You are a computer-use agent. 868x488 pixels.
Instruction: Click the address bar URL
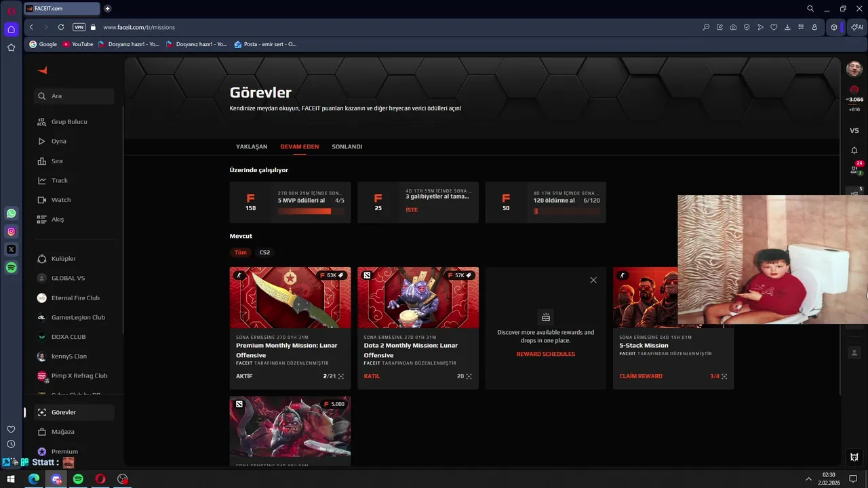click(139, 27)
